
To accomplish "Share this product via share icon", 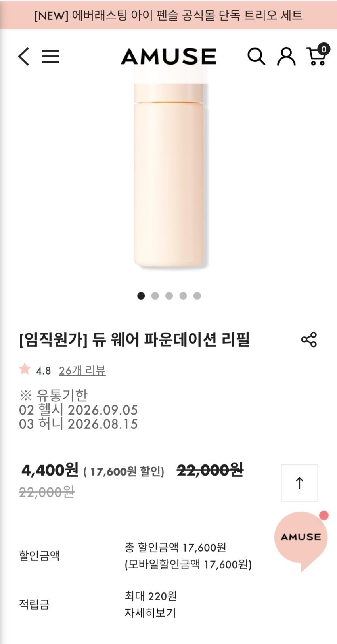I will pyautogui.click(x=309, y=340).
